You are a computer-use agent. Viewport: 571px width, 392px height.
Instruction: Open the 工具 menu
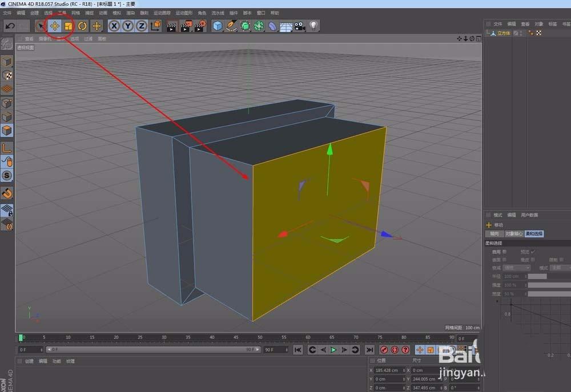[x=61, y=13]
